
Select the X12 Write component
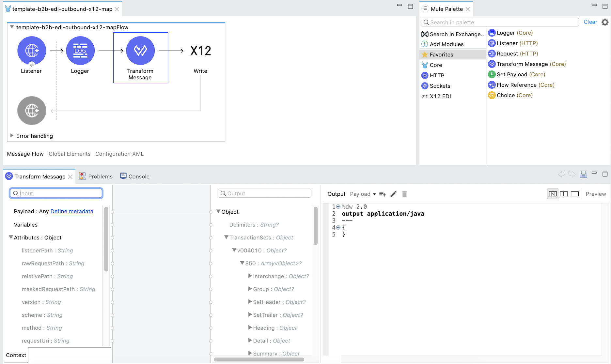pos(200,51)
